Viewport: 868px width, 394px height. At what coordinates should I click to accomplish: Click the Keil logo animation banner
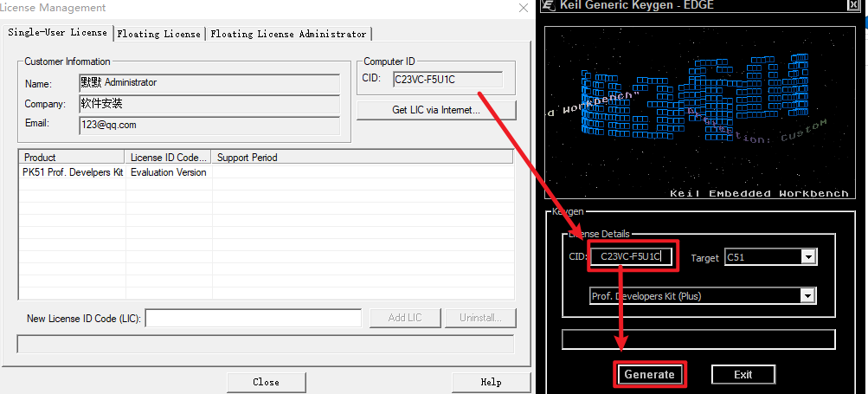point(699,113)
